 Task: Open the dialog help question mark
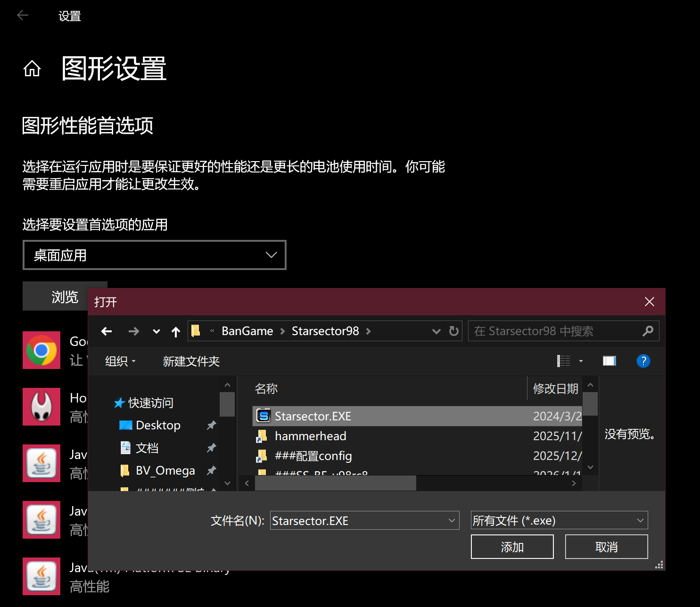pyautogui.click(x=643, y=361)
